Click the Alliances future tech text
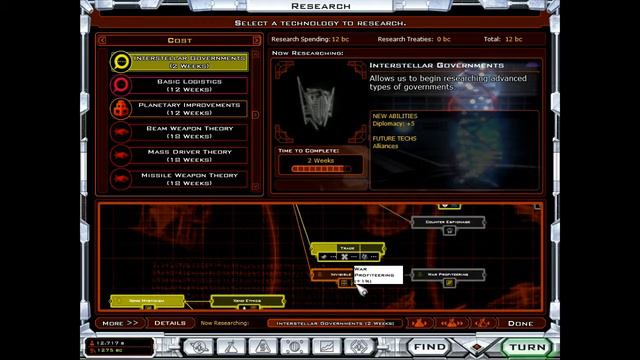The height and width of the screenshot is (360, 640). point(385,146)
